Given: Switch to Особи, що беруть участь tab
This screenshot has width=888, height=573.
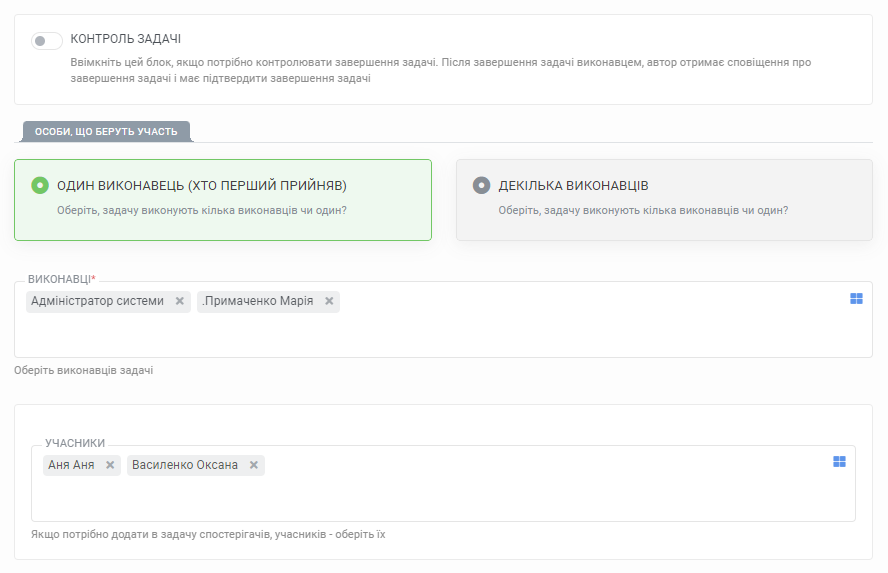Looking at the screenshot, I should tap(106, 131).
